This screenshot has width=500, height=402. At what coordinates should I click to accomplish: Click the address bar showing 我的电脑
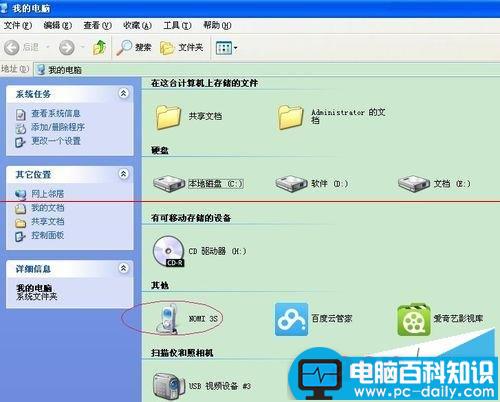(x=267, y=70)
